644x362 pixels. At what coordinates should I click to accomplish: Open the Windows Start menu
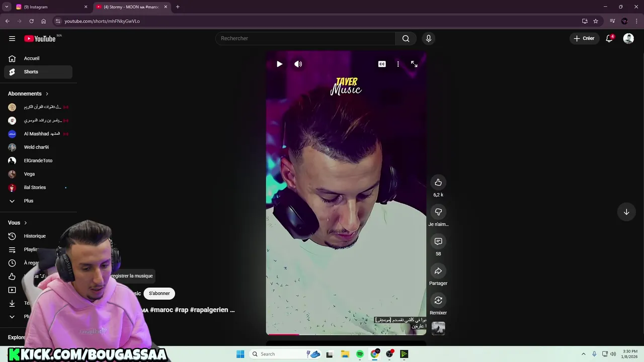tap(240, 354)
